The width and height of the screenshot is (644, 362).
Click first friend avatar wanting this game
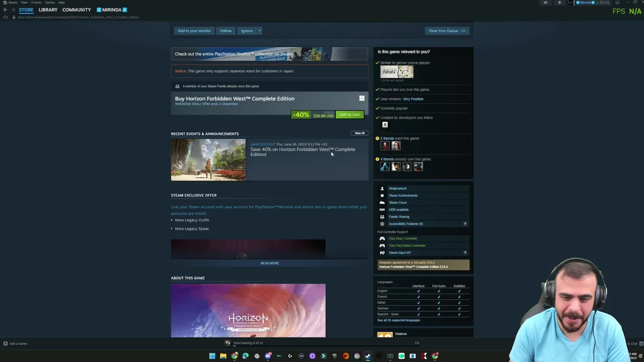pos(385,146)
